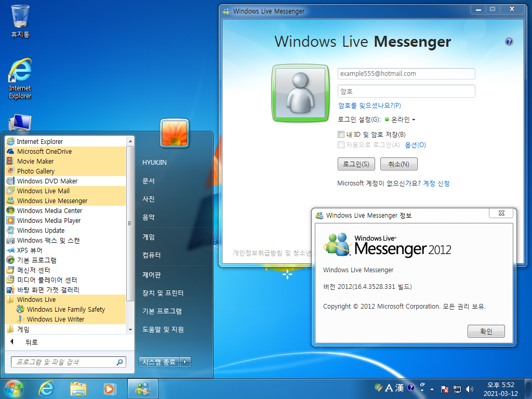Click the 로그인(S) sign-in button
This screenshot has height=399, width=532.
pyautogui.click(x=356, y=164)
